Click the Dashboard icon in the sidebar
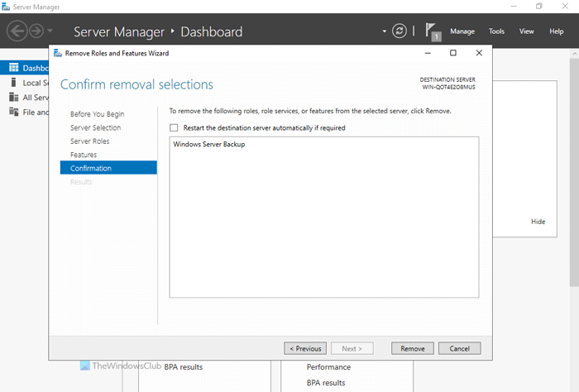The image size is (579, 392). [14, 68]
